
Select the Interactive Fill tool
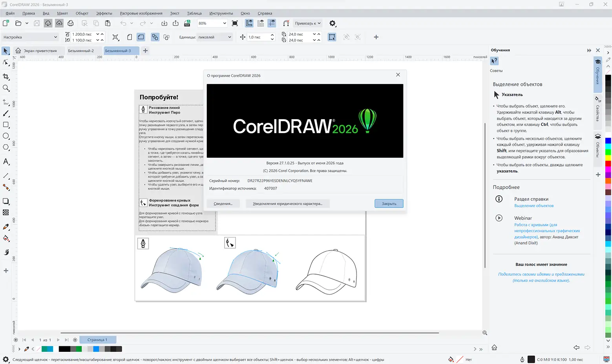(x=6, y=238)
